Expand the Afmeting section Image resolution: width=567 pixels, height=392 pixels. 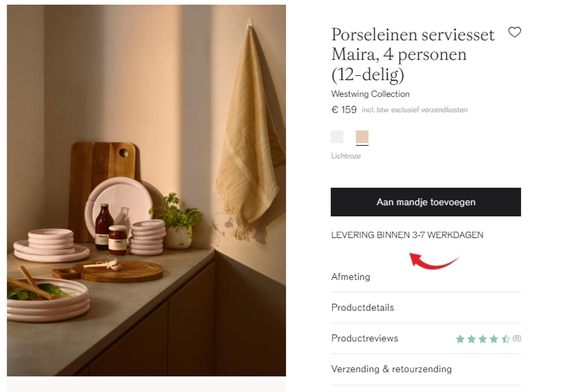pyautogui.click(x=426, y=276)
